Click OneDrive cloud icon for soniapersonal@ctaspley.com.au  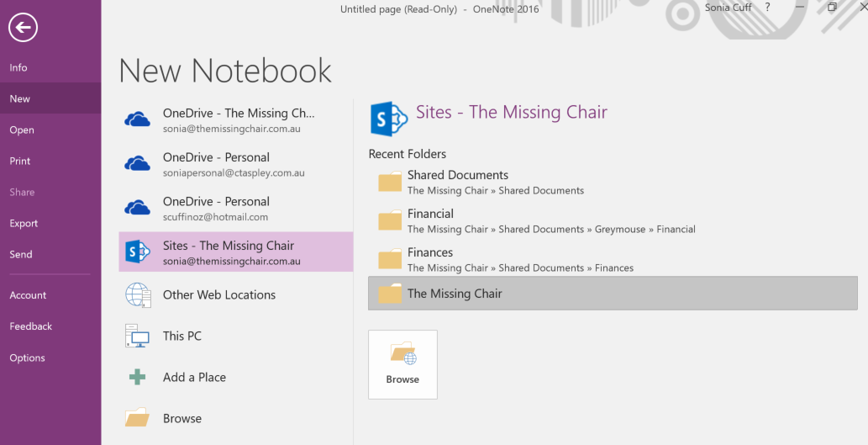click(x=137, y=163)
